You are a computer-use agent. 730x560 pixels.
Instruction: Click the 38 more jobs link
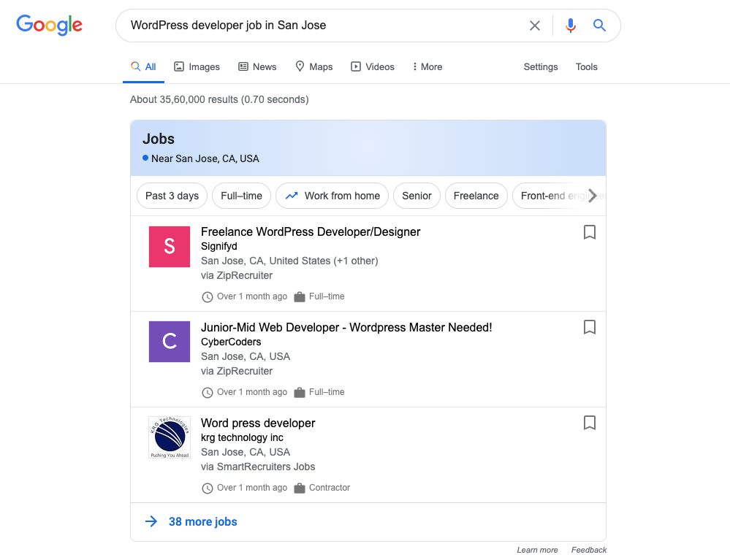(203, 522)
